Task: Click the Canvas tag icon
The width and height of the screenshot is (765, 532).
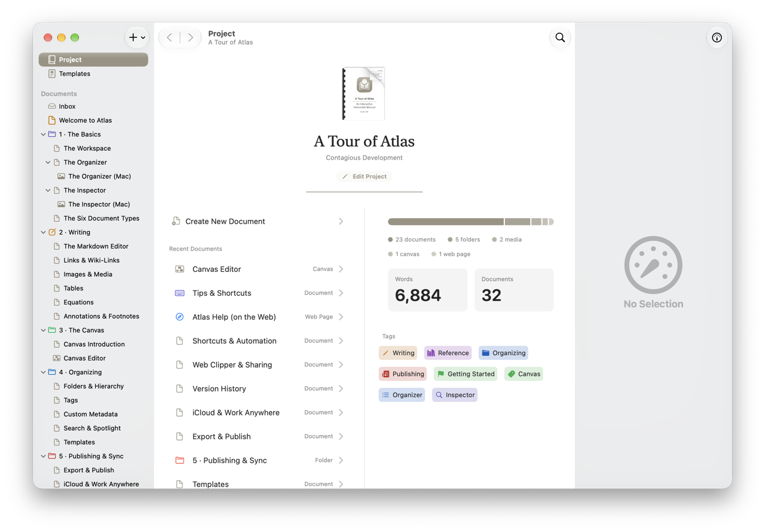Action: (511, 374)
